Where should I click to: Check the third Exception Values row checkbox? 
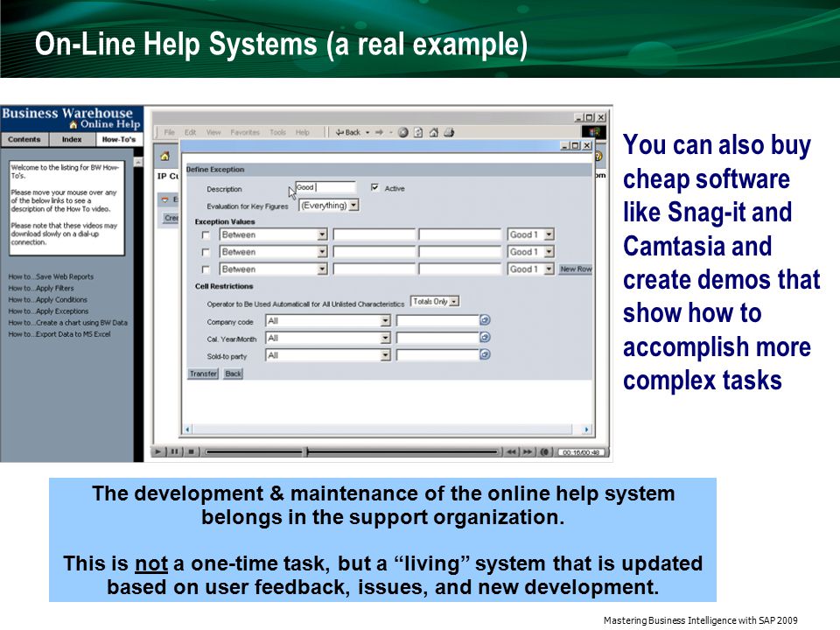(206, 269)
